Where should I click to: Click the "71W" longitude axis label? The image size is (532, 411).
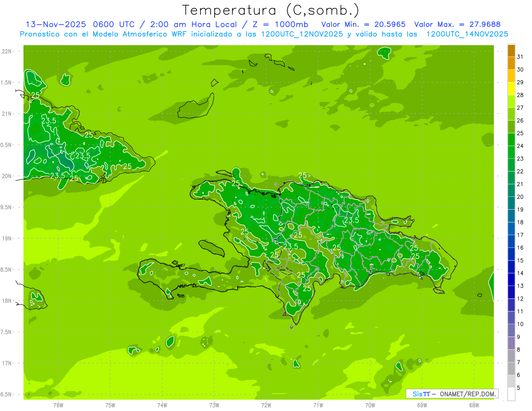[x=318, y=405]
